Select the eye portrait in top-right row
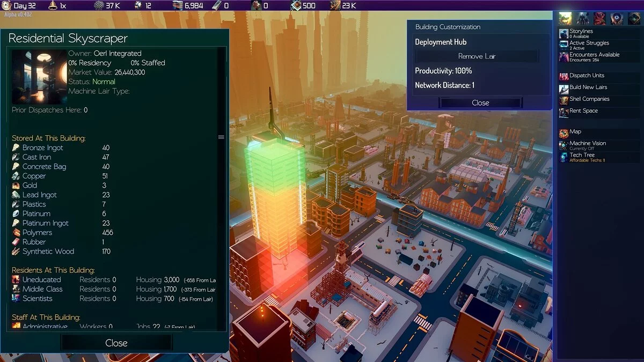This screenshot has width=644, height=362. pyautogui.click(x=617, y=18)
